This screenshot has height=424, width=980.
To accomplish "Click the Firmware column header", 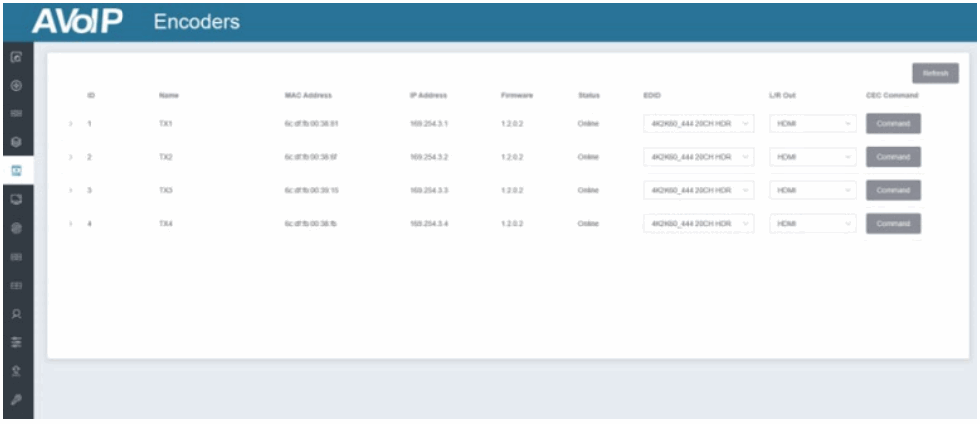I will [x=517, y=95].
